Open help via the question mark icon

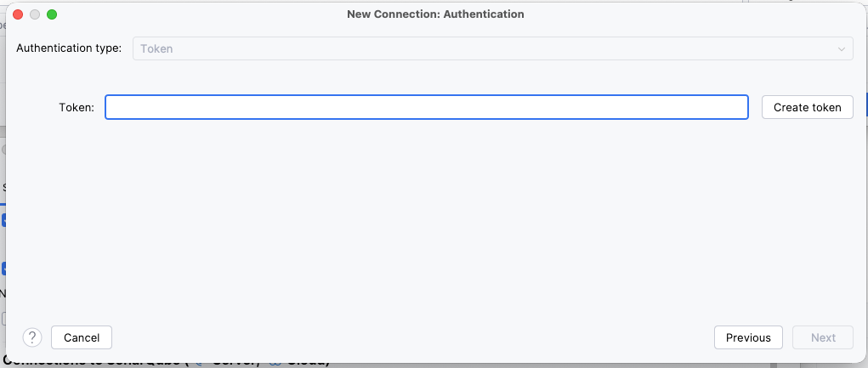tap(32, 337)
